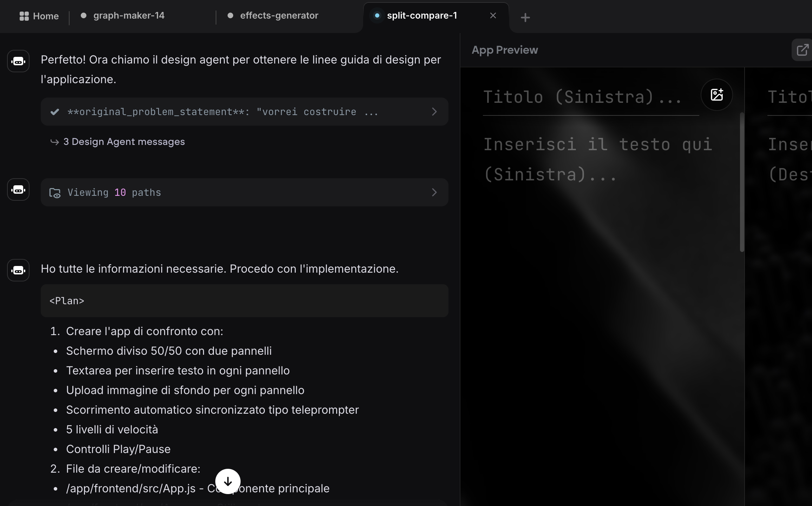Open the app preview in new window
The height and width of the screenshot is (506, 812).
coord(802,50)
